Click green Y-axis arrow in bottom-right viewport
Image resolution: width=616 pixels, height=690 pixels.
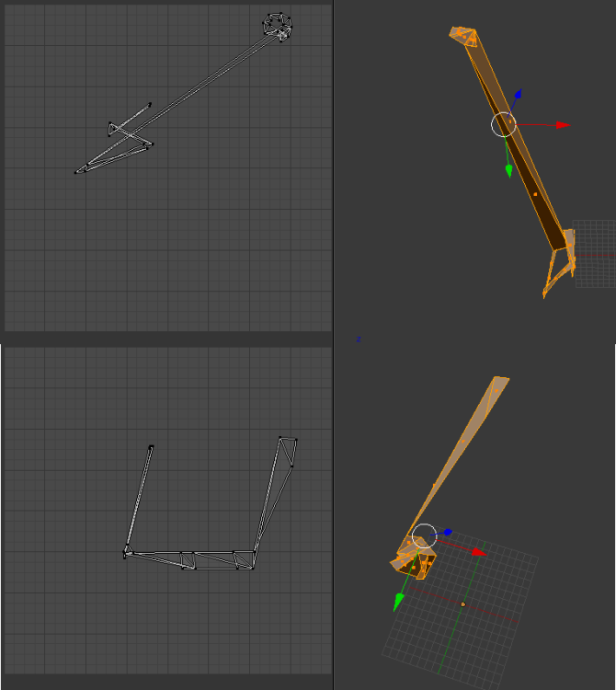[x=398, y=602]
